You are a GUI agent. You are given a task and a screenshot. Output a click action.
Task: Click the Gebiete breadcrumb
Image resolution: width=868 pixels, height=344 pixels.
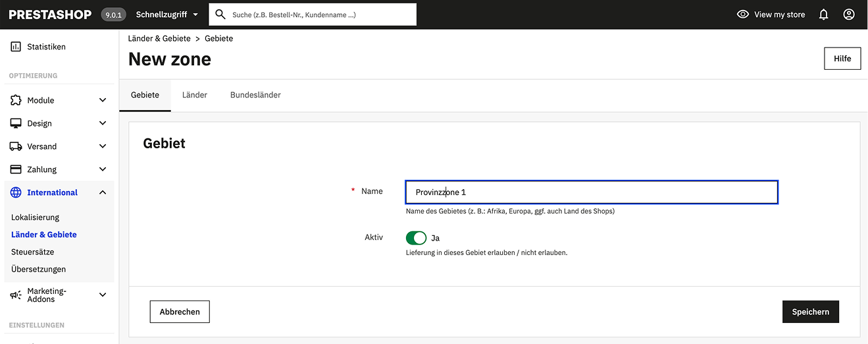219,38
